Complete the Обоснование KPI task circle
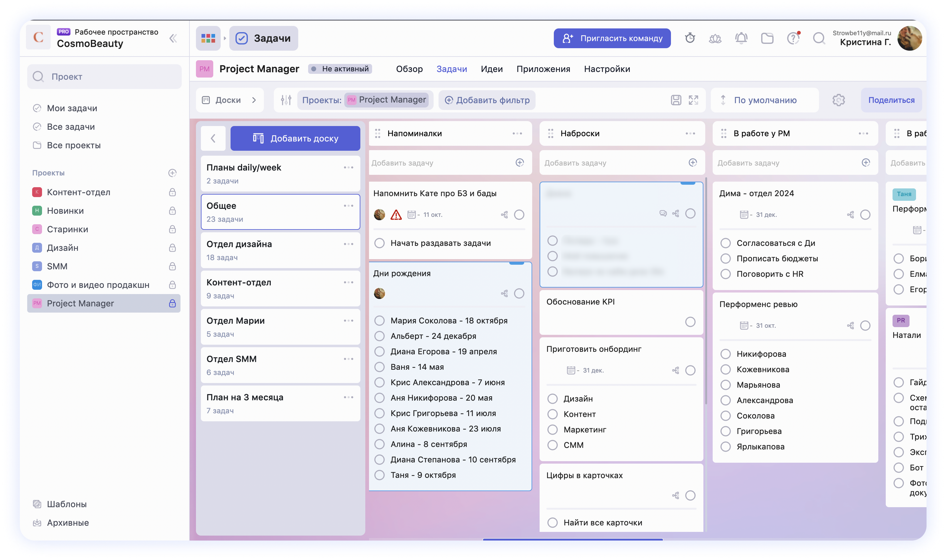This screenshot has height=560, width=946. coord(690,322)
